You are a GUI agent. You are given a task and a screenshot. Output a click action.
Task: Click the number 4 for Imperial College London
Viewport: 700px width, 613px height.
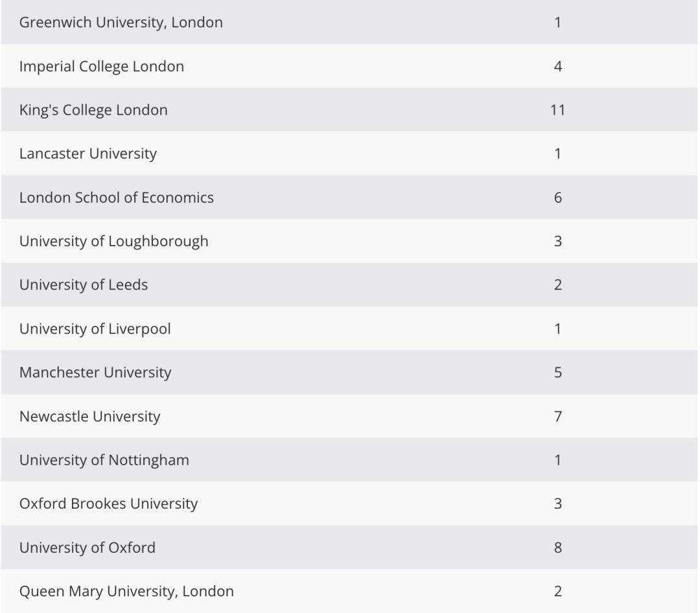pos(557,66)
